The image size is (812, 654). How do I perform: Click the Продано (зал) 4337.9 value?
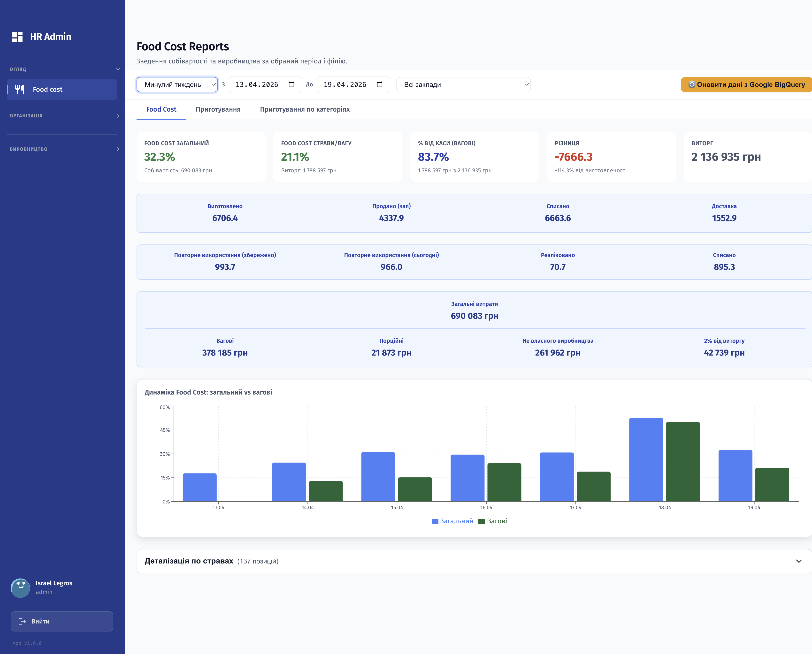pyautogui.click(x=391, y=218)
